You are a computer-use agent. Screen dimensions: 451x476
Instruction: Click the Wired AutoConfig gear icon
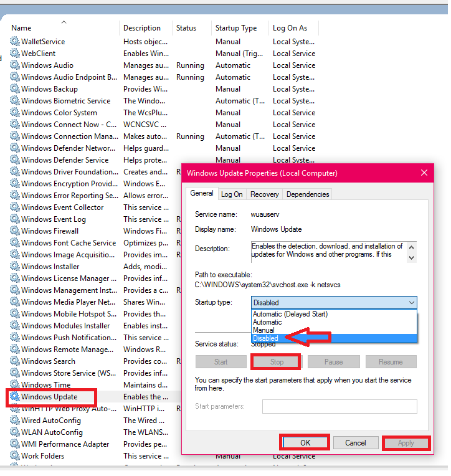14,420
